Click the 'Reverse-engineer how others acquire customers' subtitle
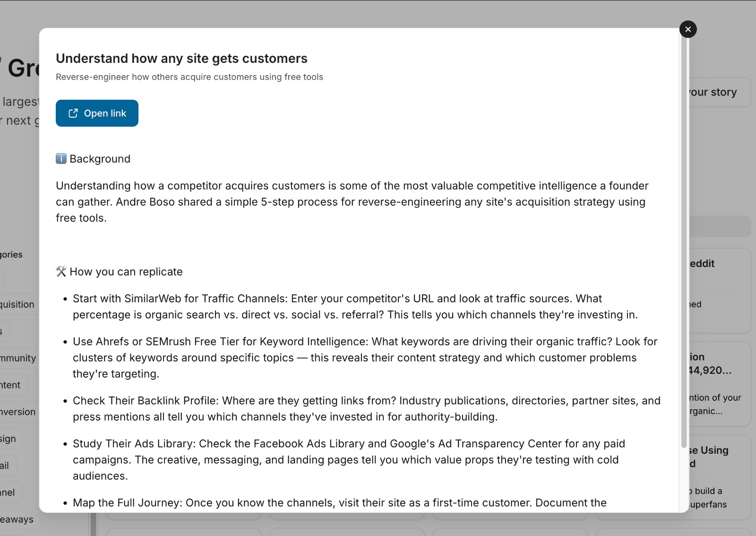 (x=189, y=77)
